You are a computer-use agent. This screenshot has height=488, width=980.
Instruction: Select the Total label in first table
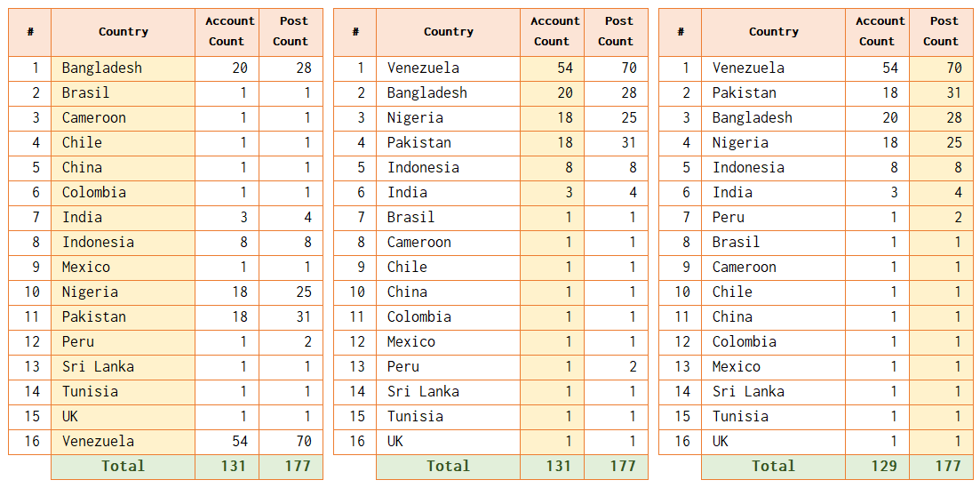click(x=123, y=467)
